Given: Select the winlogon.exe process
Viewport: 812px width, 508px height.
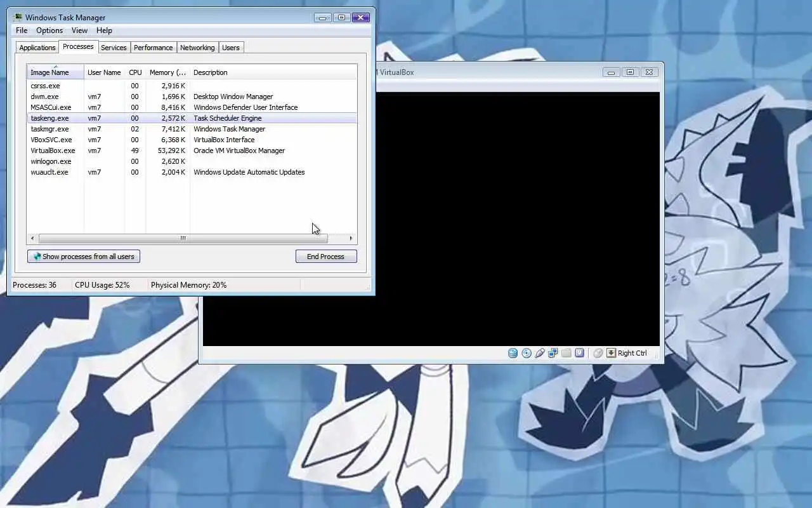Looking at the screenshot, I should (192, 161).
